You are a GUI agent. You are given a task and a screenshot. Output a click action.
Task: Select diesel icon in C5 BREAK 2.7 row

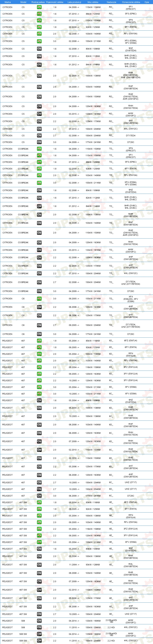click(39, 282)
